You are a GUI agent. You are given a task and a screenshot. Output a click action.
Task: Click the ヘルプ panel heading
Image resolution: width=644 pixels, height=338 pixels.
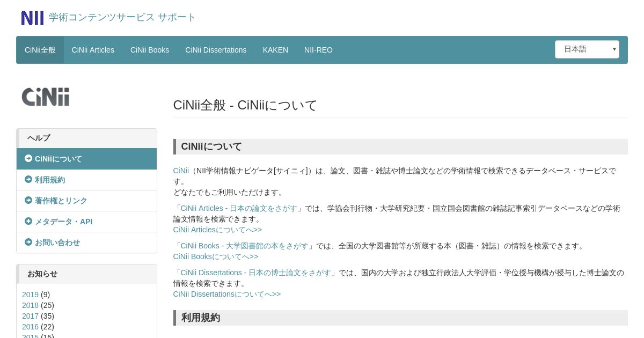86,138
